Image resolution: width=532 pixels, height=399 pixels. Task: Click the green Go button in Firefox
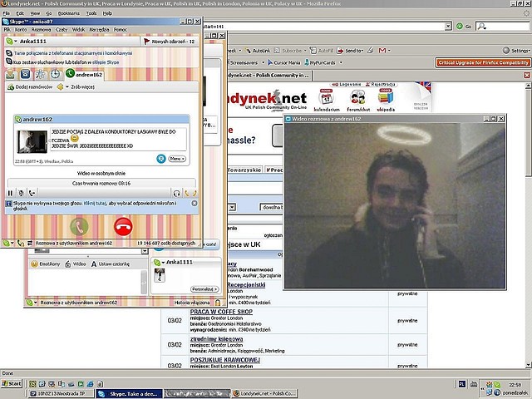[x=464, y=26]
